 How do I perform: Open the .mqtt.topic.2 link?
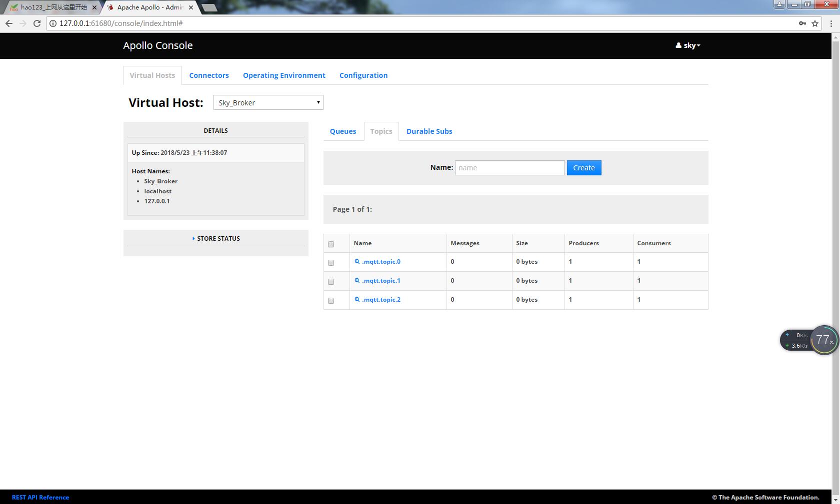coord(381,299)
